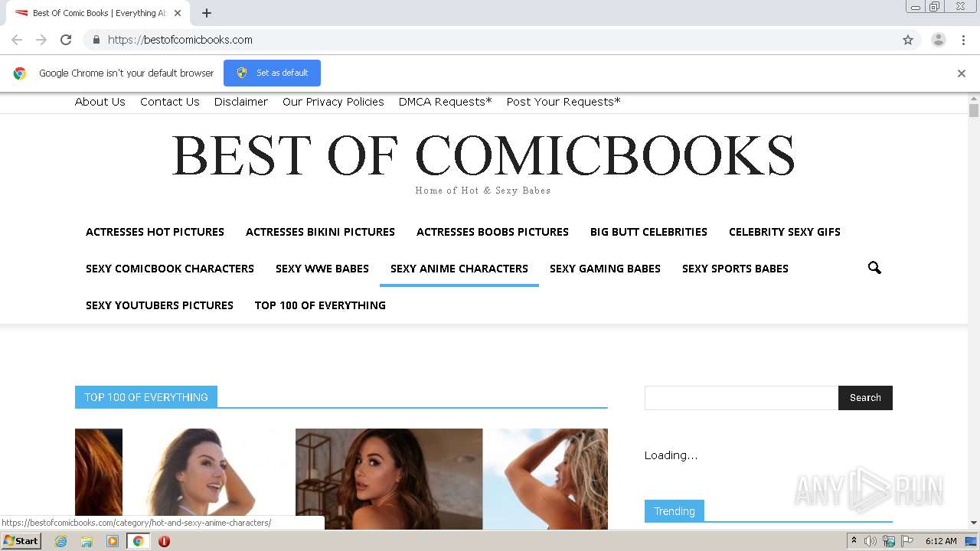Open Sexy Sports Babes menu item
Viewport: 980px width, 551px height.
coord(735,269)
